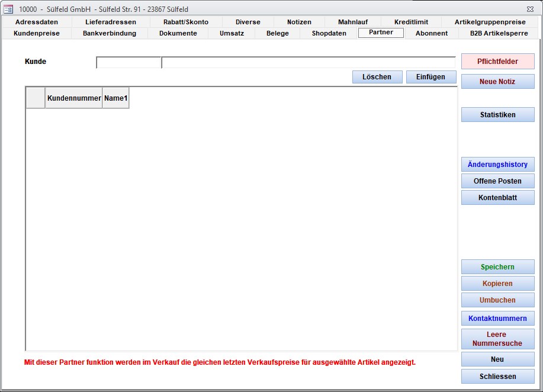Click the table's select-all corner cell
This screenshot has width=543, height=392.
click(36, 98)
